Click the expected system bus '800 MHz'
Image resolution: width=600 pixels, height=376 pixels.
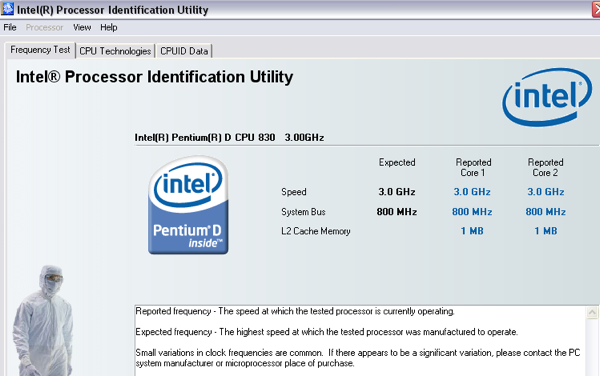(x=397, y=212)
